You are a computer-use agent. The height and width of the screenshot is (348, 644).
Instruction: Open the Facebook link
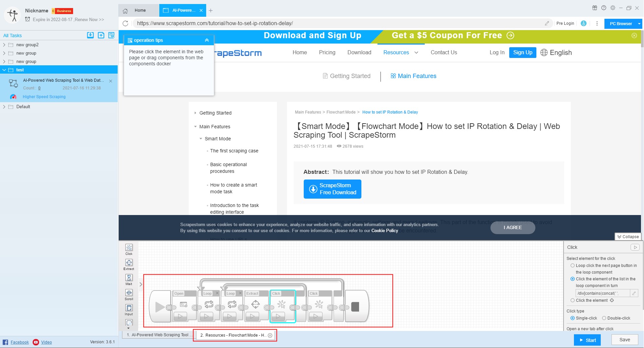coord(19,342)
